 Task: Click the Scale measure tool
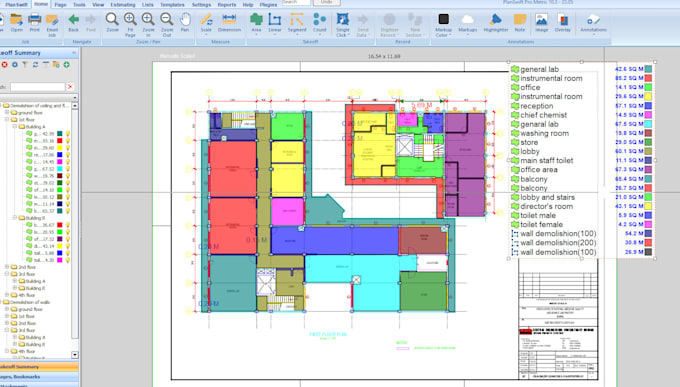206,24
